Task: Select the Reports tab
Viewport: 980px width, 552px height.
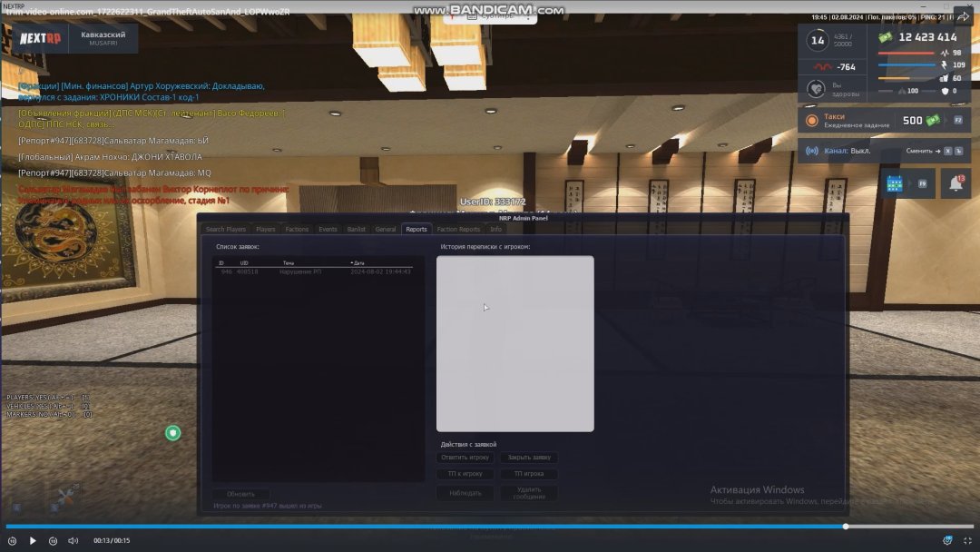Action: pyautogui.click(x=416, y=230)
